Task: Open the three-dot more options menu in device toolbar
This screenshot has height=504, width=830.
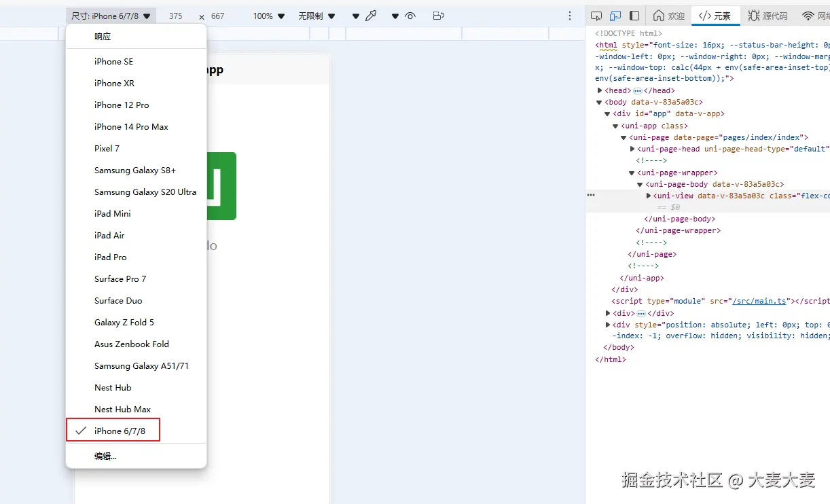Action: point(570,16)
